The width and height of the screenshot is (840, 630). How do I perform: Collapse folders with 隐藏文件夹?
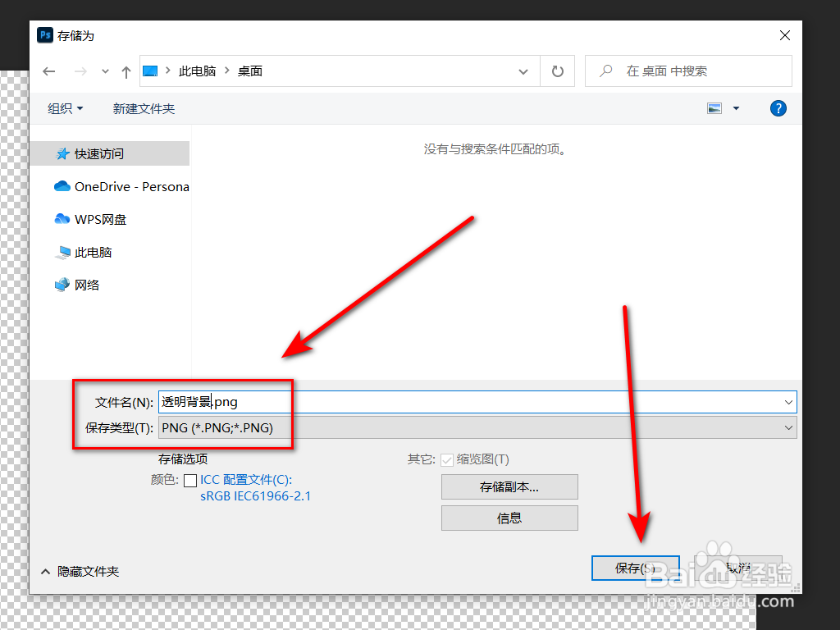(80, 572)
